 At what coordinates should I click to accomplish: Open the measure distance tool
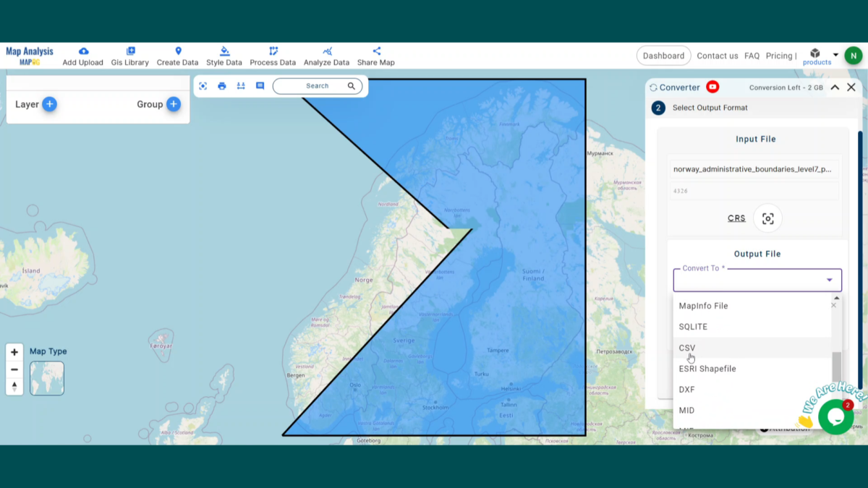[x=241, y=86]
